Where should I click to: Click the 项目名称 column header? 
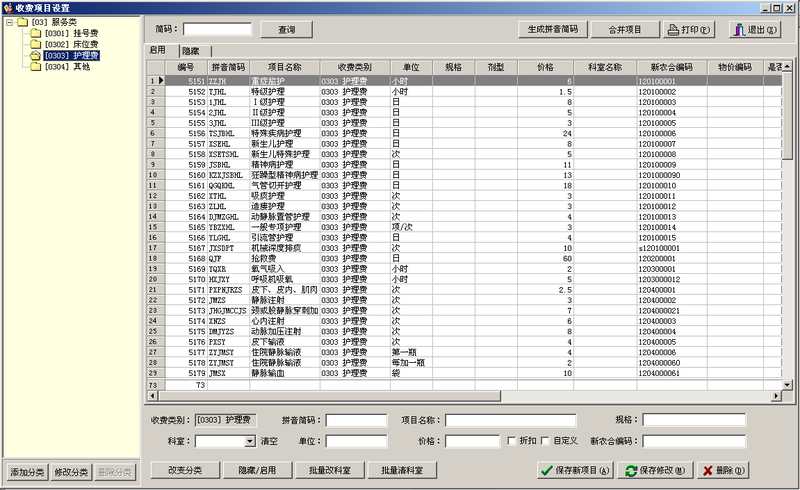(285, 67)
